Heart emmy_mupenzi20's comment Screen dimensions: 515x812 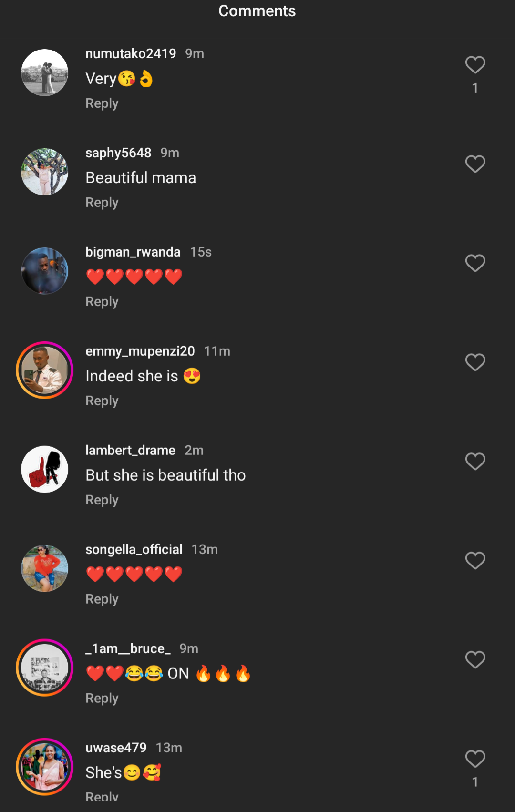[x=475, y=362]
